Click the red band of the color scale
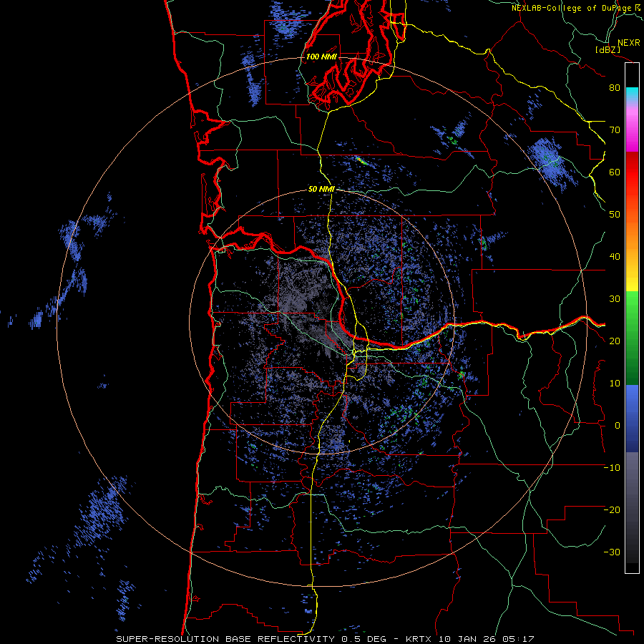 [x=632, y=172]
